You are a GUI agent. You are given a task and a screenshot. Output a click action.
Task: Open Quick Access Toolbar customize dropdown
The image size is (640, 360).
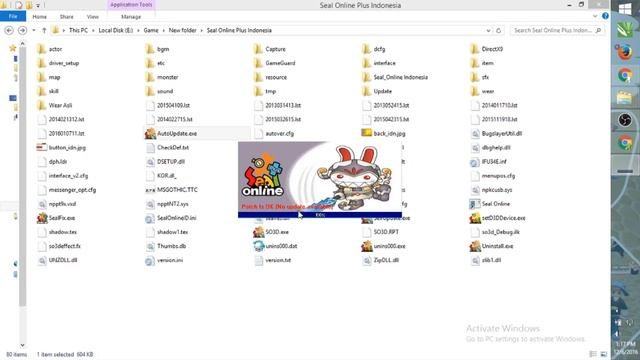[x=38, y=5]
